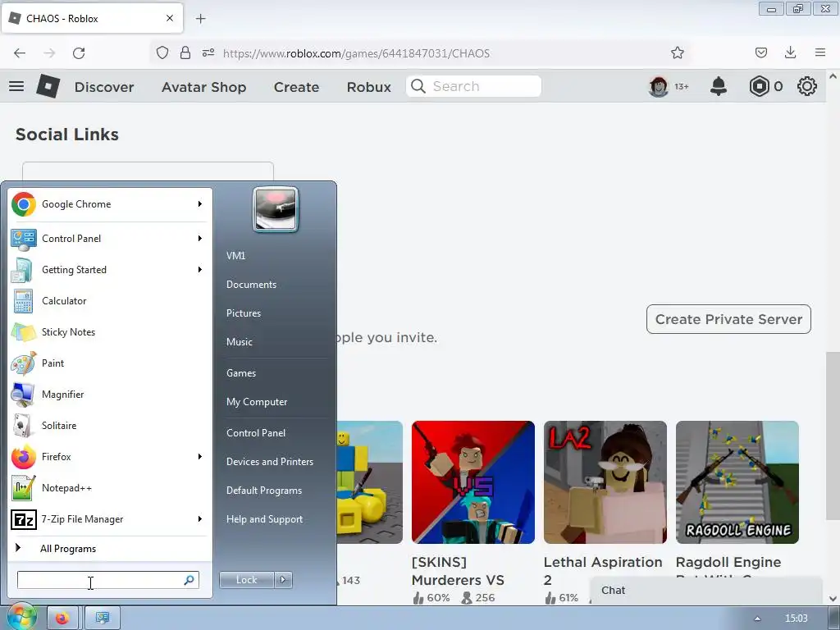840x630 pixels.
Task: Open Pictures from the Start menu
Action: click(244, 313)
